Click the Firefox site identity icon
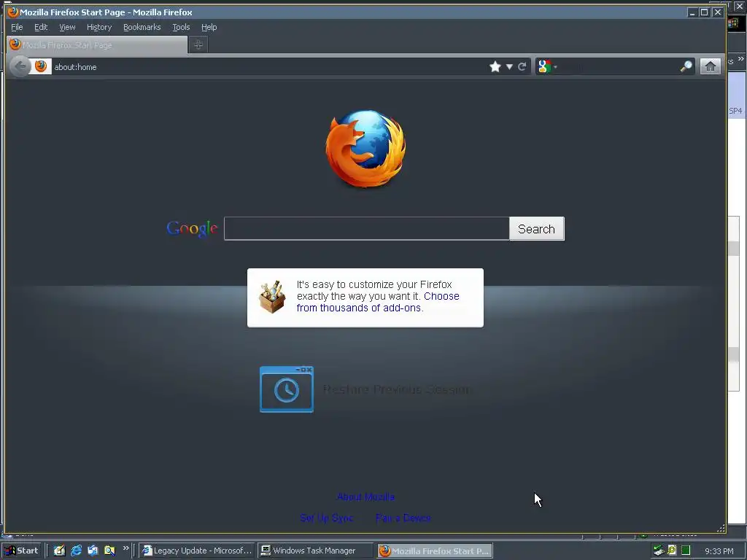This screenshot has width=747, height=560. tap(41, 66)
